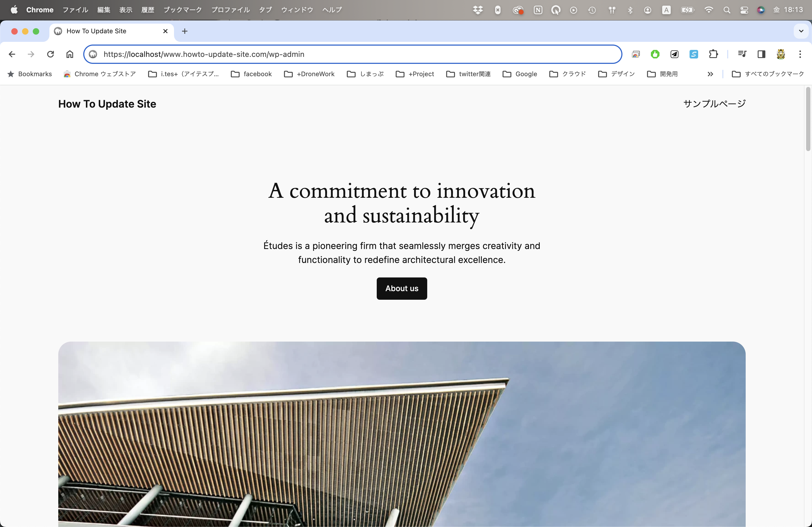Show hidden bookmarks with double chevron
The width and height of the screenshot is (812, 527).
(x=710, y=74)
